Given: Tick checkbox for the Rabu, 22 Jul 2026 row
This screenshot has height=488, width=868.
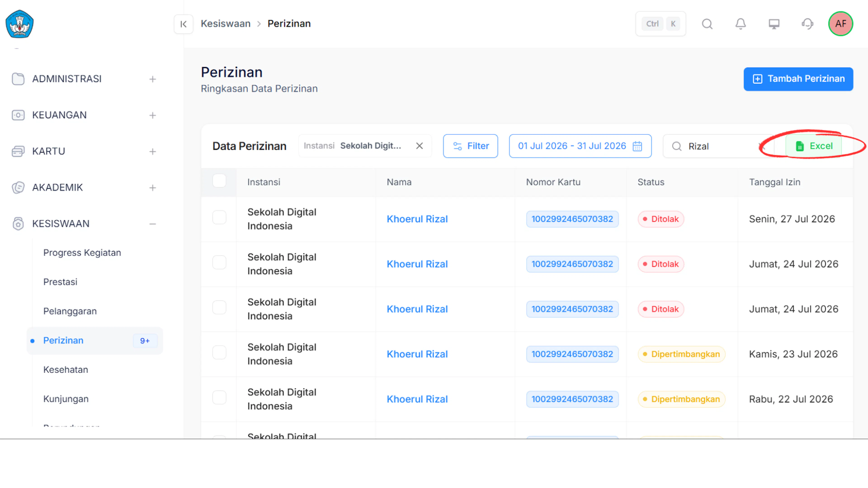Looking at the screenshot, I should [219, 398].
